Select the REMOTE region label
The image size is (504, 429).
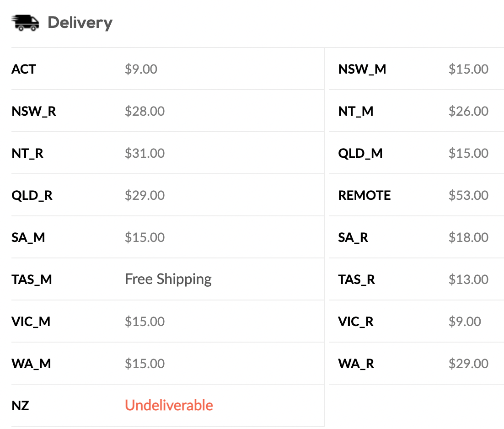[365, 195]
